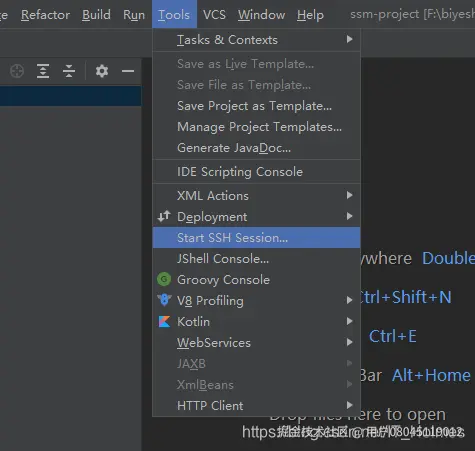Open JShell Console...
Viewport: 475px width, 451px height.
(x=256, y=259)
